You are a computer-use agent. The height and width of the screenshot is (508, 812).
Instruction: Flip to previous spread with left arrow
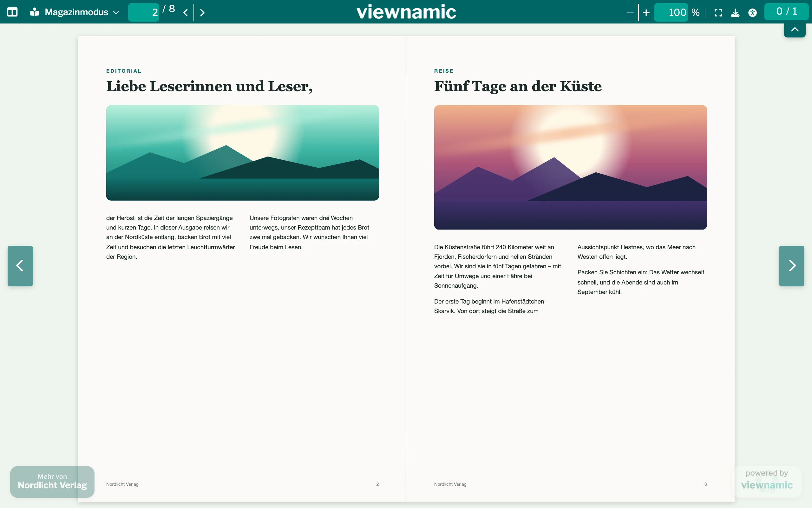click(20, 266)
